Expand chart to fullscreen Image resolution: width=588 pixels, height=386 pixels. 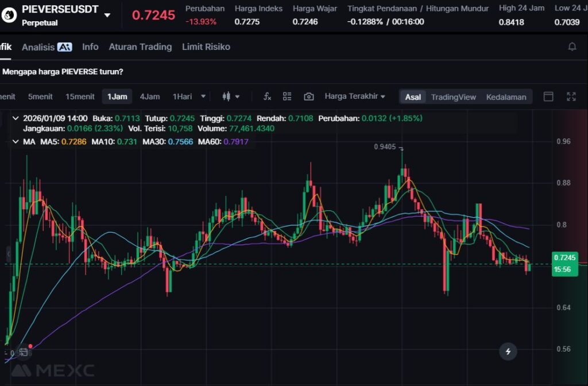(x=571, y=96)
